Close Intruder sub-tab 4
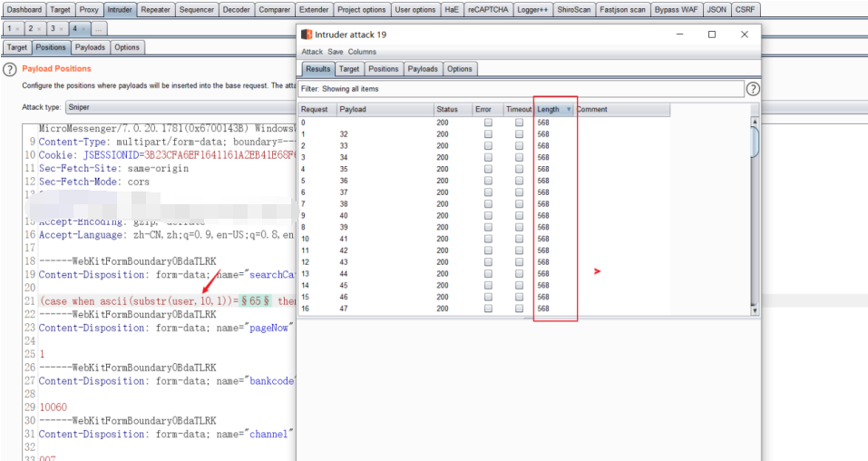868x461 pixels. tap(83, 29)
